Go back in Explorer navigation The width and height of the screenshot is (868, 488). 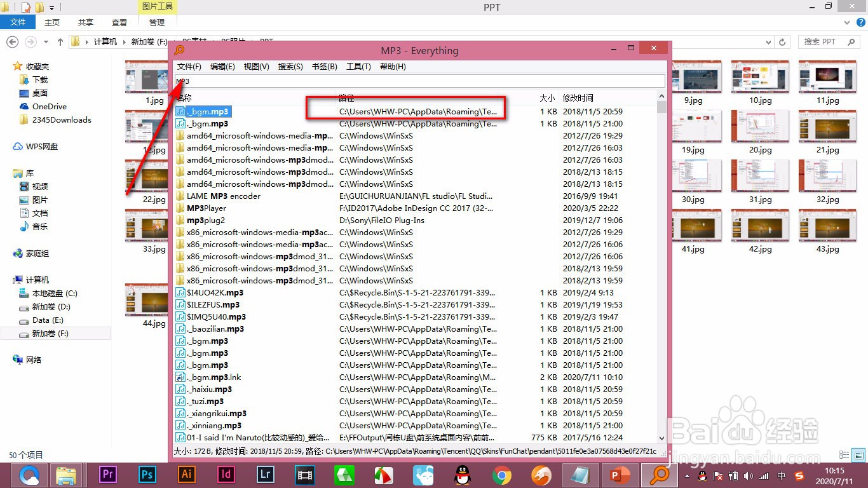13,42
